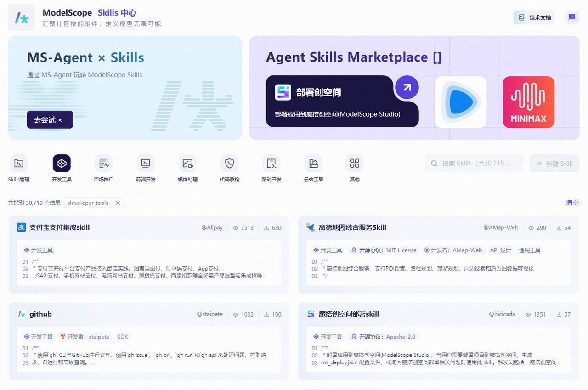Open the 部署创空间 marketplace banner card
This screenshot has width=588, height=390.
tap(342, 102)
